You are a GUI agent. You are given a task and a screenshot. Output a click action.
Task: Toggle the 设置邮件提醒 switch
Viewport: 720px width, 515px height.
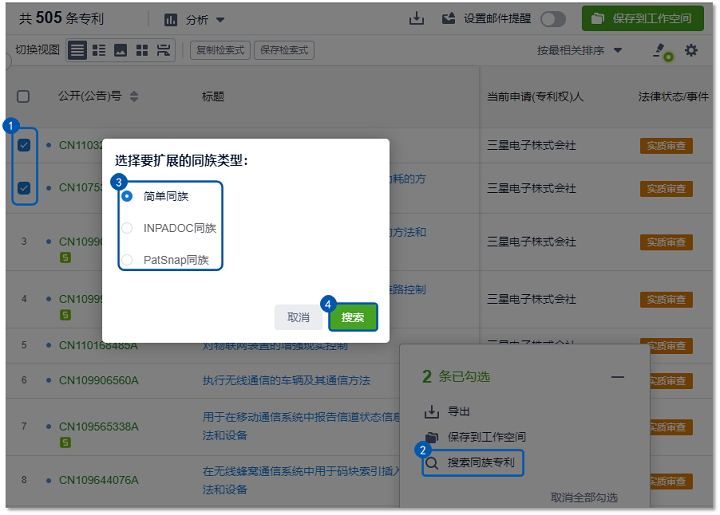(x=552, y=19)
